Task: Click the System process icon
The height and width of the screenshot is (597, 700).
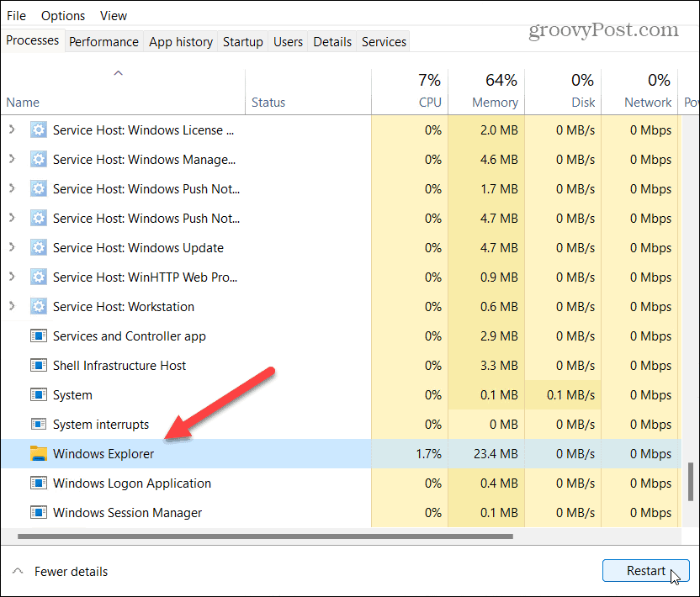Action: pos(39,395)
